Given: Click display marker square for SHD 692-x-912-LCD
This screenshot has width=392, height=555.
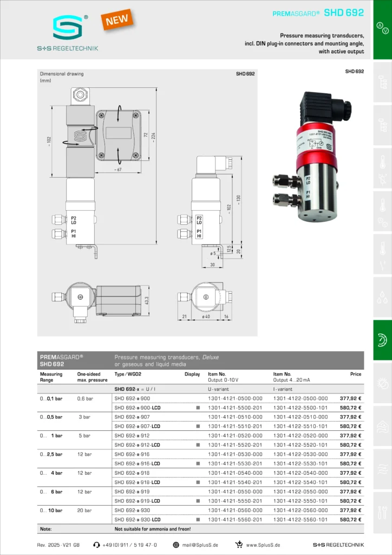Looking at the screenshot, I should pyautogui.click(x=198, y=445).
